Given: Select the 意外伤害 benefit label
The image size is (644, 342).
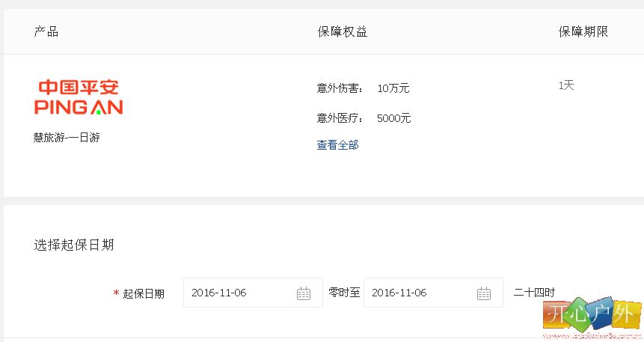Looking at the screenshot, I should pyautogui.click(x=340, y=88).
